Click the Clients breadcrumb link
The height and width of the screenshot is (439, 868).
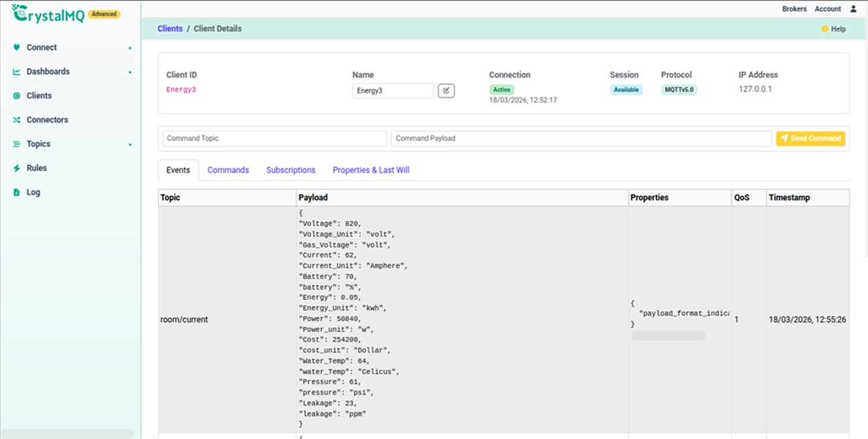pos(170,29)
